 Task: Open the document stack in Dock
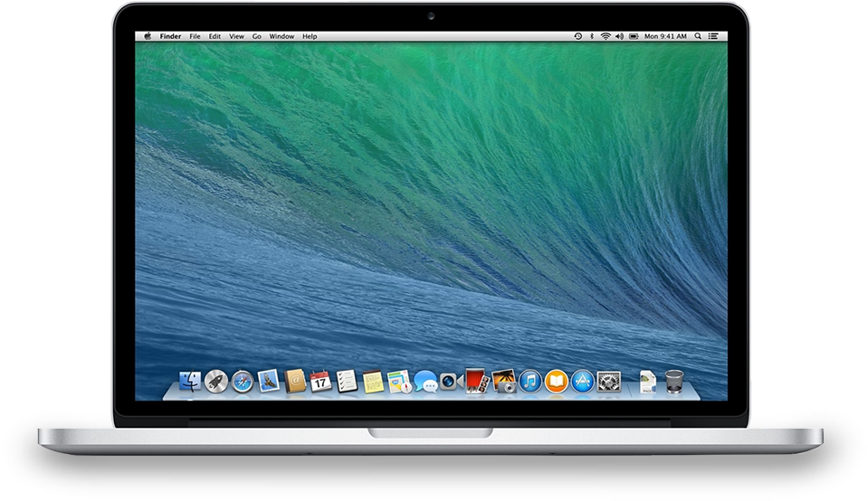pyautogui.click(x=648, y=382)
